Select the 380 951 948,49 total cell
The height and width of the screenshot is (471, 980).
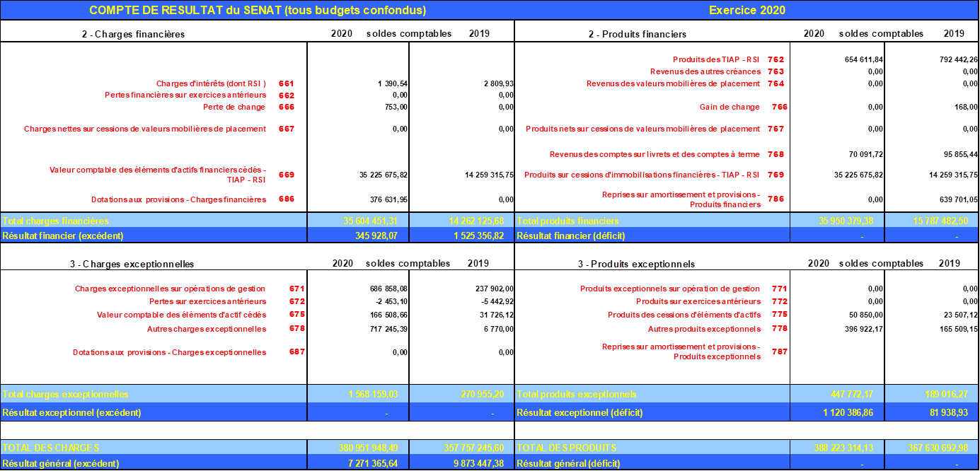pyautogui.click(x=358, y=448)
